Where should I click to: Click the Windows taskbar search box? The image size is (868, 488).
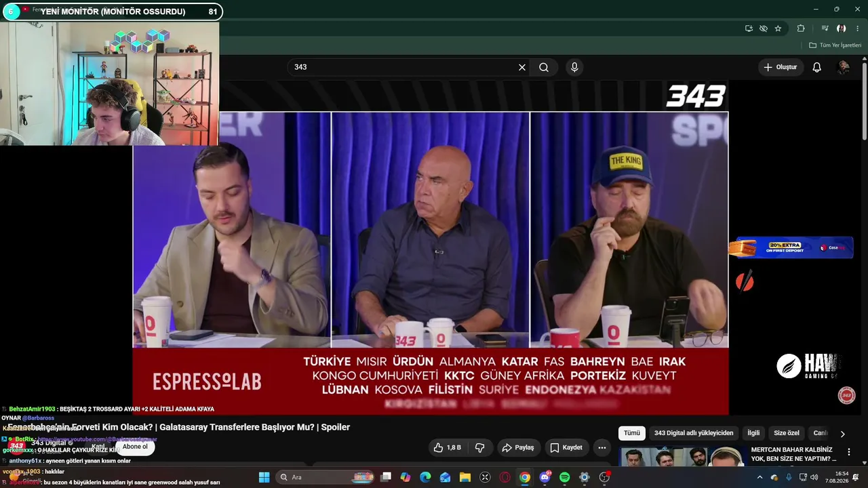coord(324,477)
